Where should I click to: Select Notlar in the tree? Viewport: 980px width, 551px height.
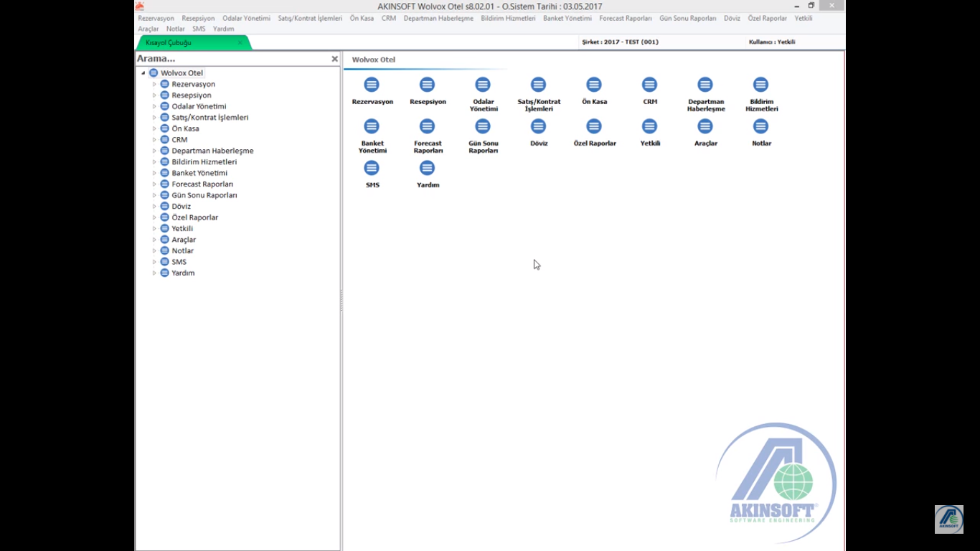click(x=183, y=251)
